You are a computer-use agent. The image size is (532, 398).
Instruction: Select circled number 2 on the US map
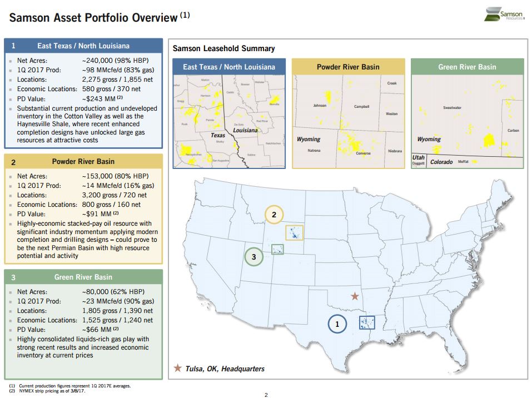tap(274, 214)
